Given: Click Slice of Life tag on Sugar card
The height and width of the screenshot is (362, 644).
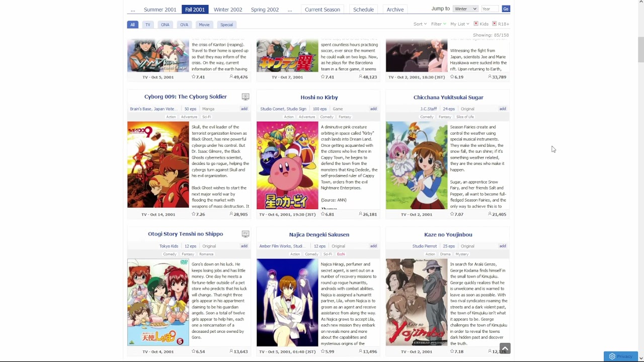Looking at the screenshot, I should 465,117.
